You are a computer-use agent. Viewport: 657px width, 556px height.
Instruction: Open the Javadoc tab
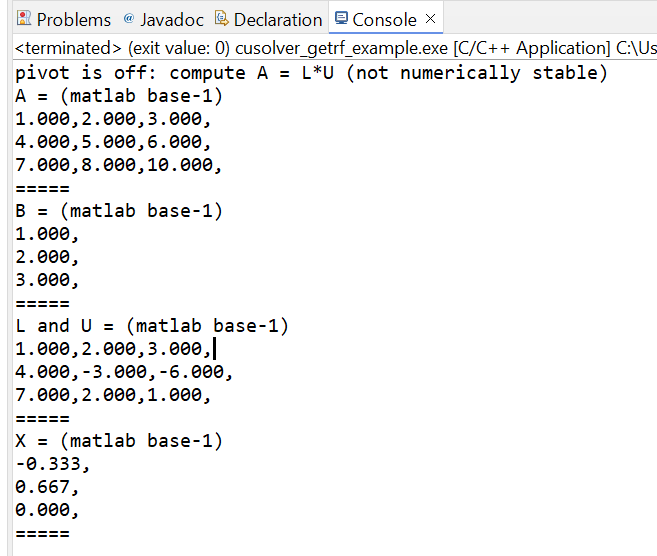point(171,19)
